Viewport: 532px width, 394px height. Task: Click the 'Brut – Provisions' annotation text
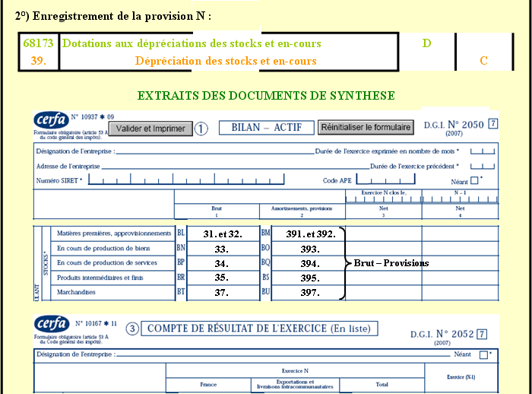pos(391,263)
